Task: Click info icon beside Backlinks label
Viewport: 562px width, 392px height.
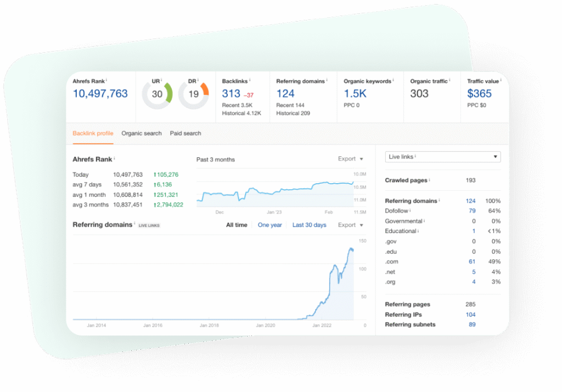Action: [250, 80]
